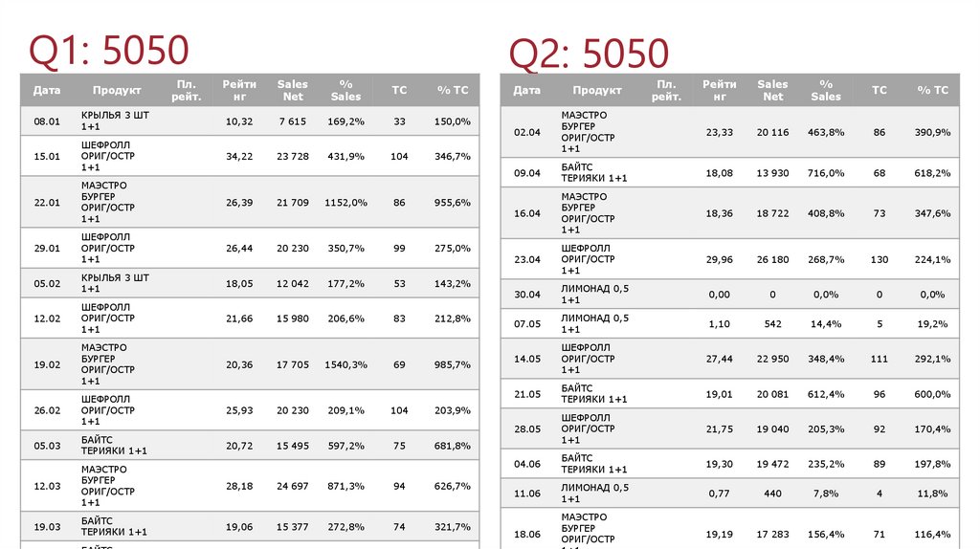Select the 1152,0% sales percentage cell
The width and height of the screenshot is (980, 549).
(345, 203)
